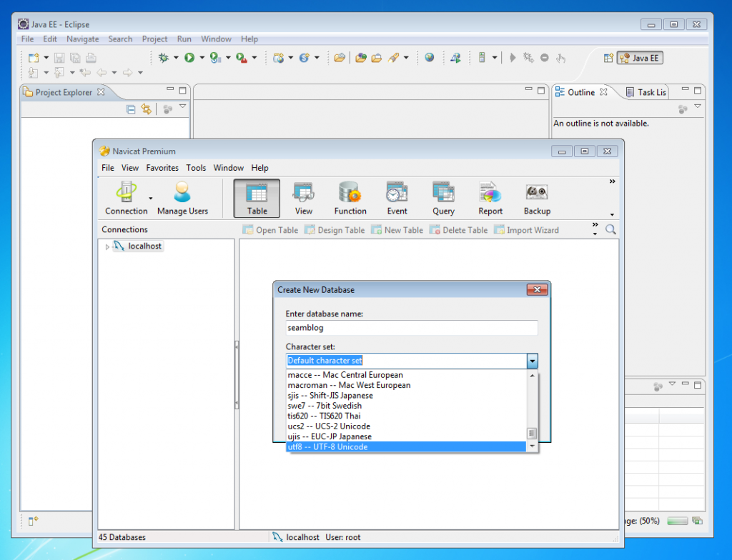Image resolution: width=732 pixels, height=560 pixels.
Task: Click character set list scrollbar down arrow
Action: [x=532, y=446]
